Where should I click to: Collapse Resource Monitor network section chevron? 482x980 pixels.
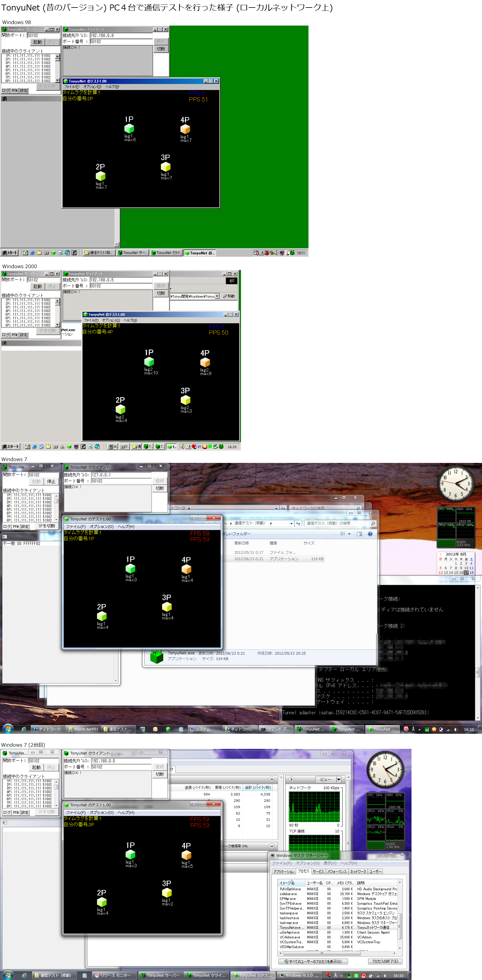pos(271,779)
